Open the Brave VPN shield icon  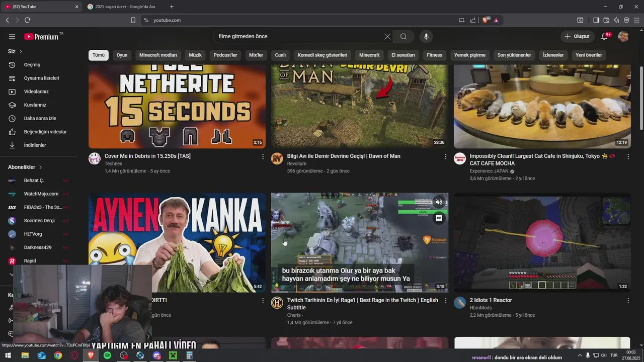pos(626,20)
